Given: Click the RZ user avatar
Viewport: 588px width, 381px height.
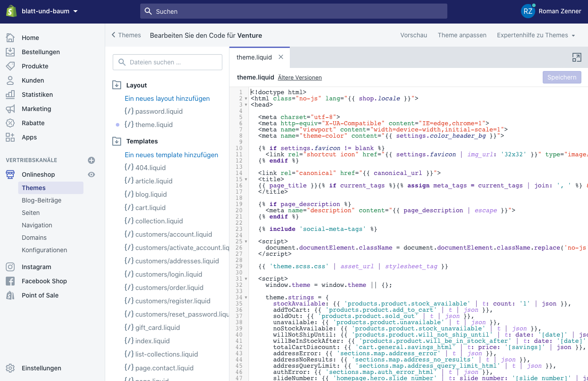Looking at the screenshot, I should click(528, 11).
